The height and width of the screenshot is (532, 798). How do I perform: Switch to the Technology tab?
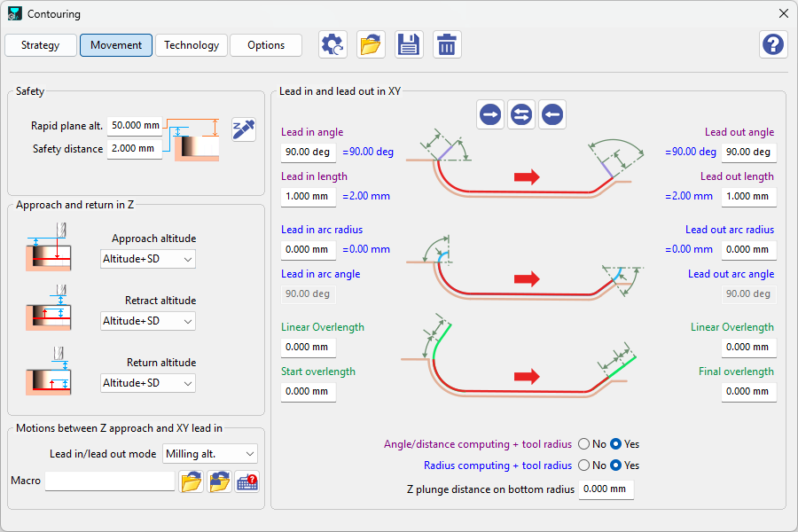191,44
